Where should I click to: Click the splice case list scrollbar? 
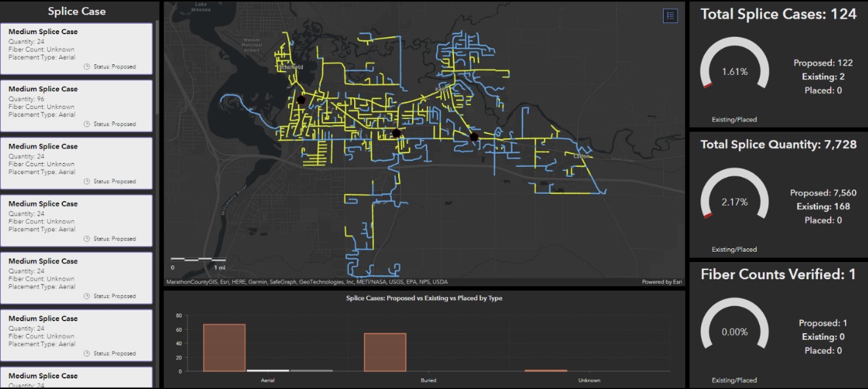(157, 68)
